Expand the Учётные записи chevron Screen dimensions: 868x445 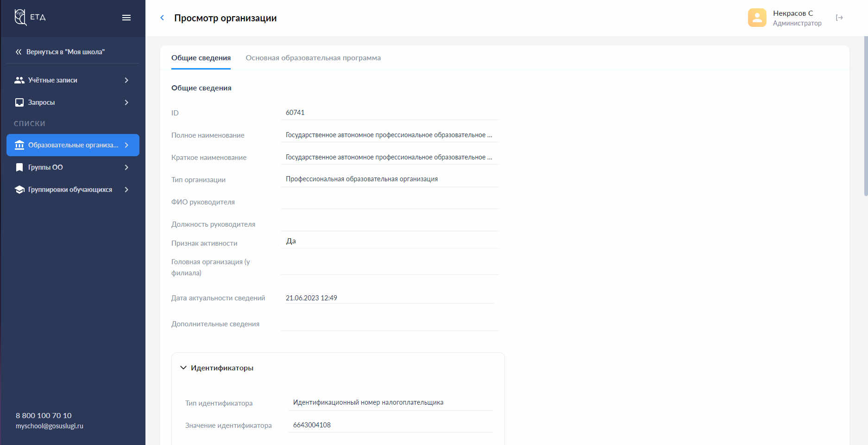(x=126, y=80)
